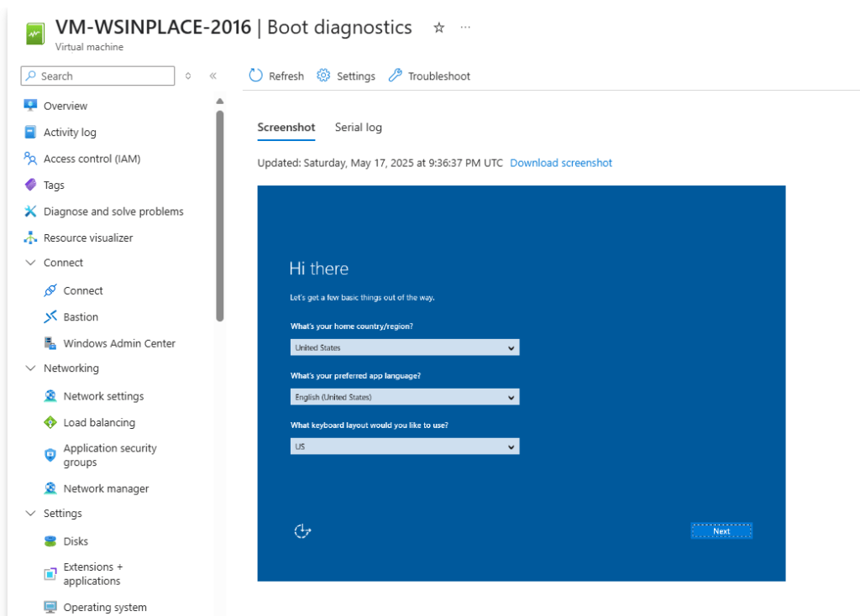Switch to the Serial log tab
Screen dimensions: 860x616
359,128
